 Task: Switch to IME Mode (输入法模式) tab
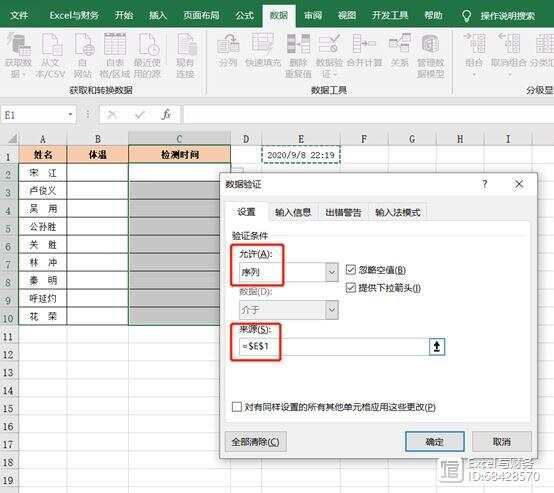(x=397, y=212)
